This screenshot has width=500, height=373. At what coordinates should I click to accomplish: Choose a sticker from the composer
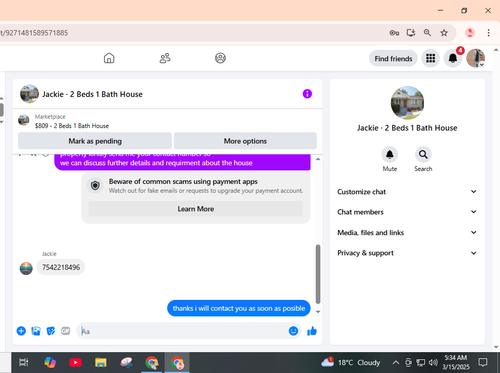tap(51, 331)
